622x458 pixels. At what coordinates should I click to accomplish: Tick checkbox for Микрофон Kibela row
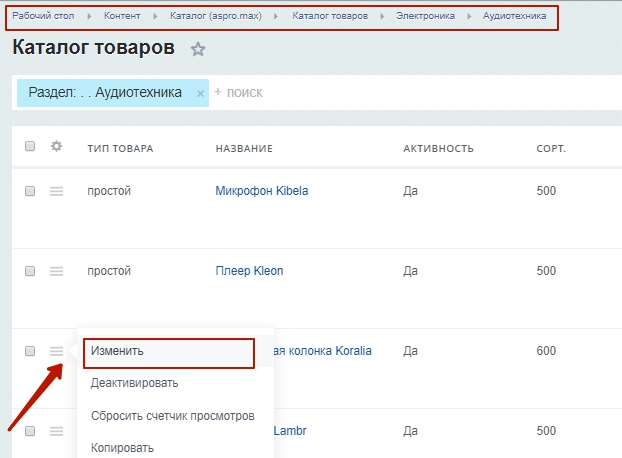point(30,191)
